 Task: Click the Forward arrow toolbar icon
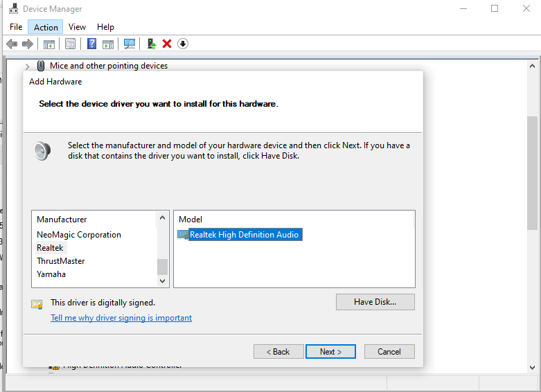27,44
